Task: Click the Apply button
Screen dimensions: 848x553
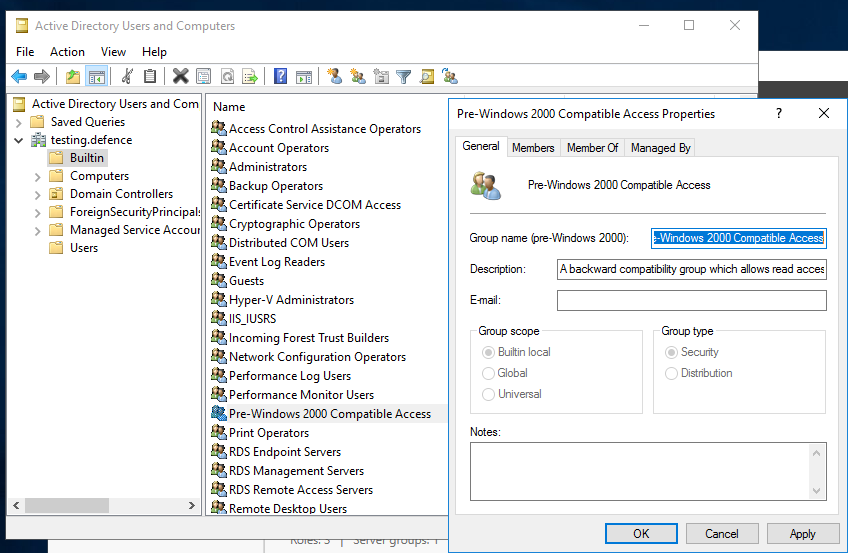Action: pyautogui.click(x=802, y=534)
